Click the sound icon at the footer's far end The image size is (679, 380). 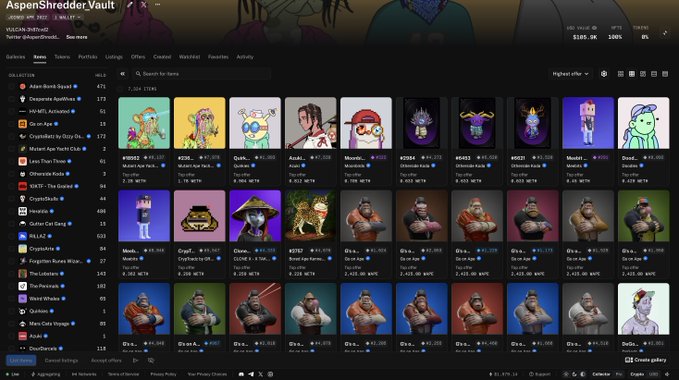pos(667,374)
